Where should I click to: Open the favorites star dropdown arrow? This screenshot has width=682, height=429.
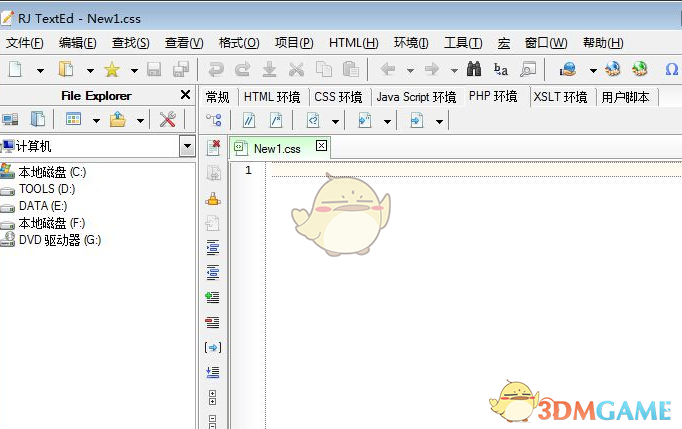(x=134, y=70)
